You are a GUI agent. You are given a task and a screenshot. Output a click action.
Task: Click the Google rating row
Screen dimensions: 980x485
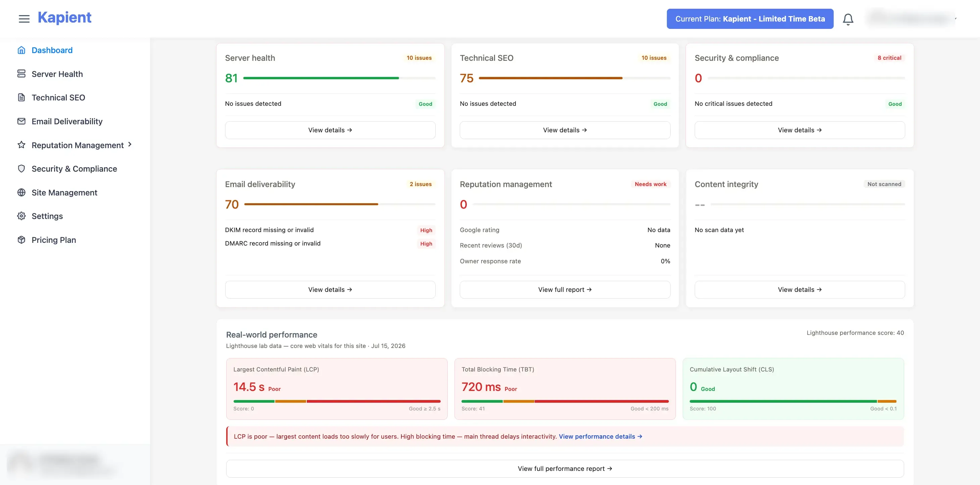pyautogui.click(x=565, y=230)
